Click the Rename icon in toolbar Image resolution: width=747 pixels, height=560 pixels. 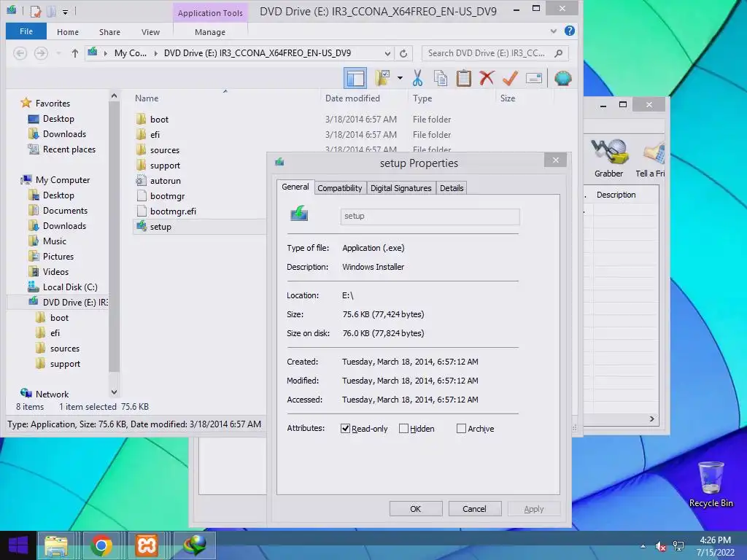point(533,78)
